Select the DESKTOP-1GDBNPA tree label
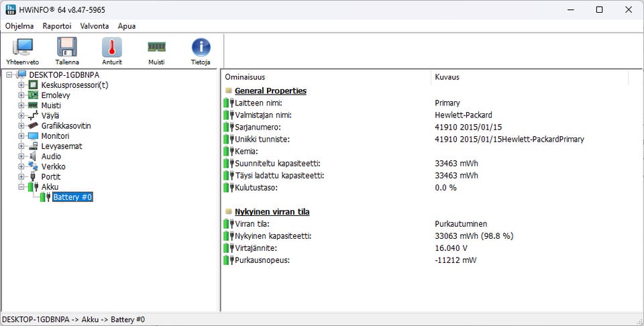Image resolution: width=644 pixels, height=326 pixels. (64, 75)
